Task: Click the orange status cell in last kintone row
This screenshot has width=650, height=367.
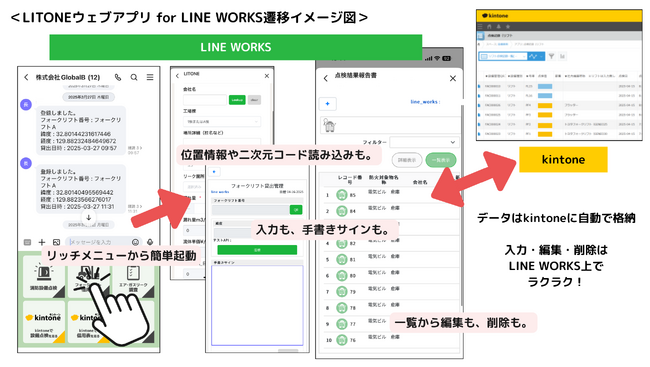Action: [x=545, y=134]
